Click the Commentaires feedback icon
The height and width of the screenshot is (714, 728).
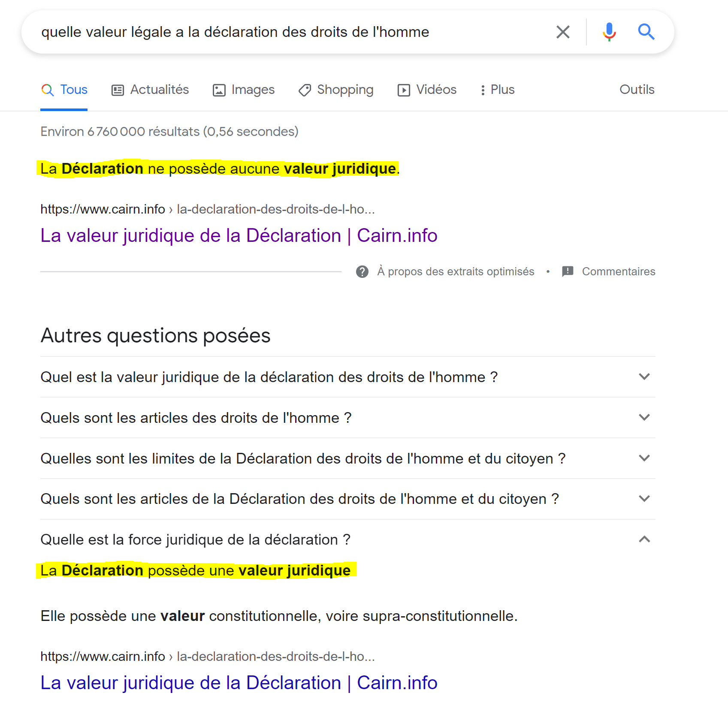[568, 271]
